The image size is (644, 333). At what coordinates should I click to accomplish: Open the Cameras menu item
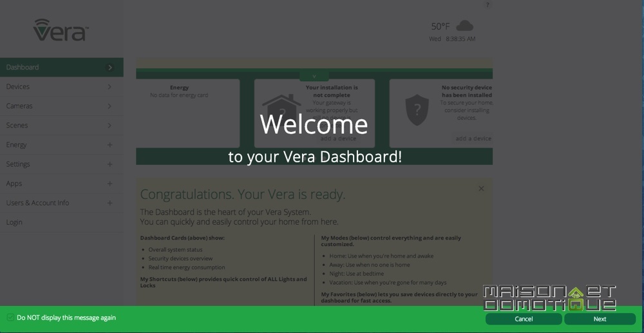tap(62, 106)
